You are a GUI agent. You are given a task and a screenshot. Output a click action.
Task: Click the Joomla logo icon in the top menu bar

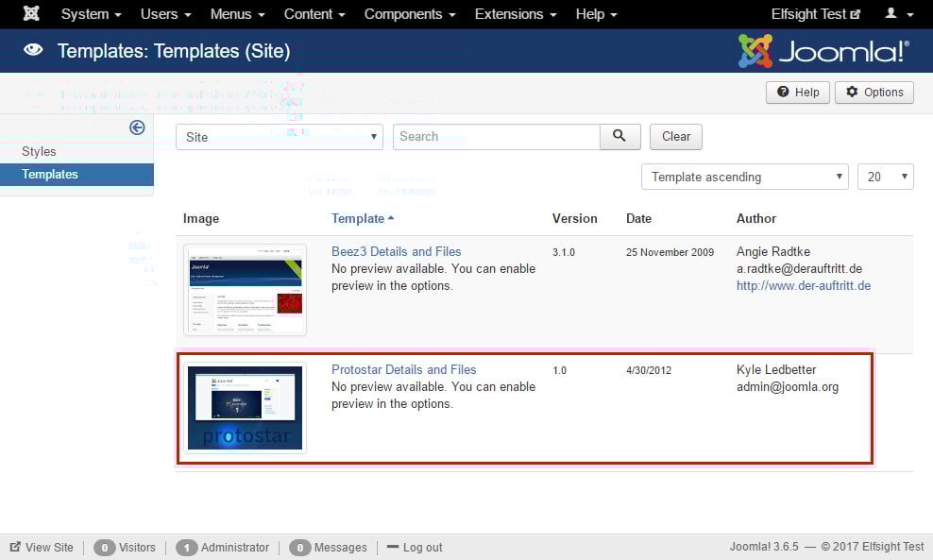point(31,13)
